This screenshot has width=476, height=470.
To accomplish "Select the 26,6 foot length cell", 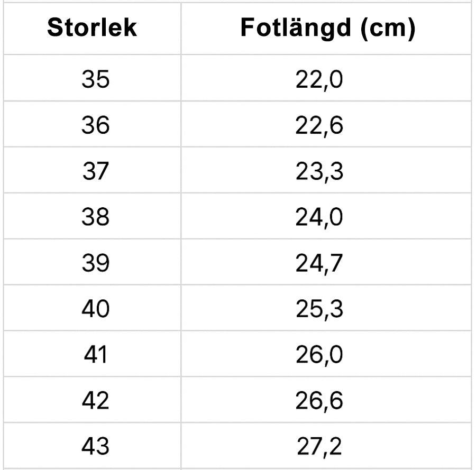I will (319, 401).
